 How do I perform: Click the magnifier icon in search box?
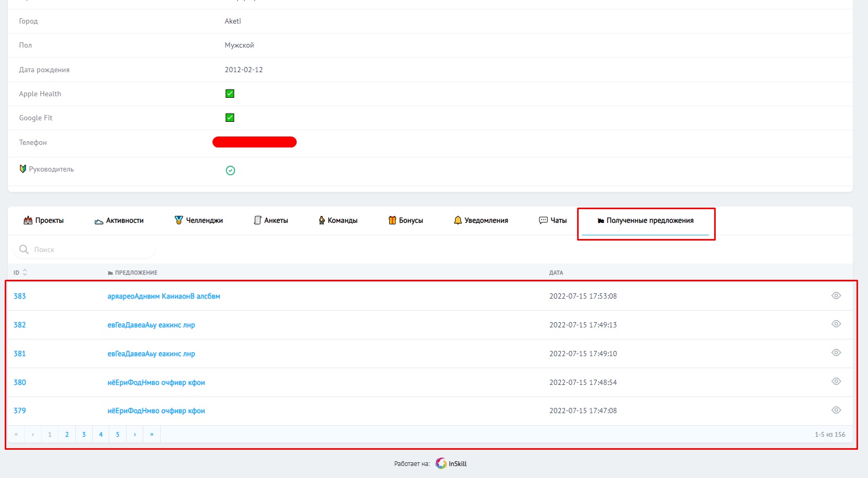pos(24,249)
